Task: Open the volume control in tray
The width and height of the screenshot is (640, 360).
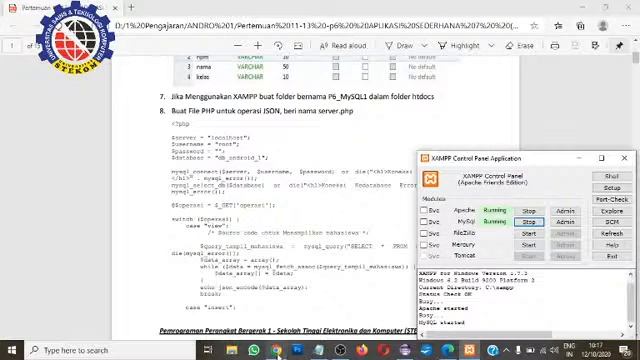Action: (554, 350)
